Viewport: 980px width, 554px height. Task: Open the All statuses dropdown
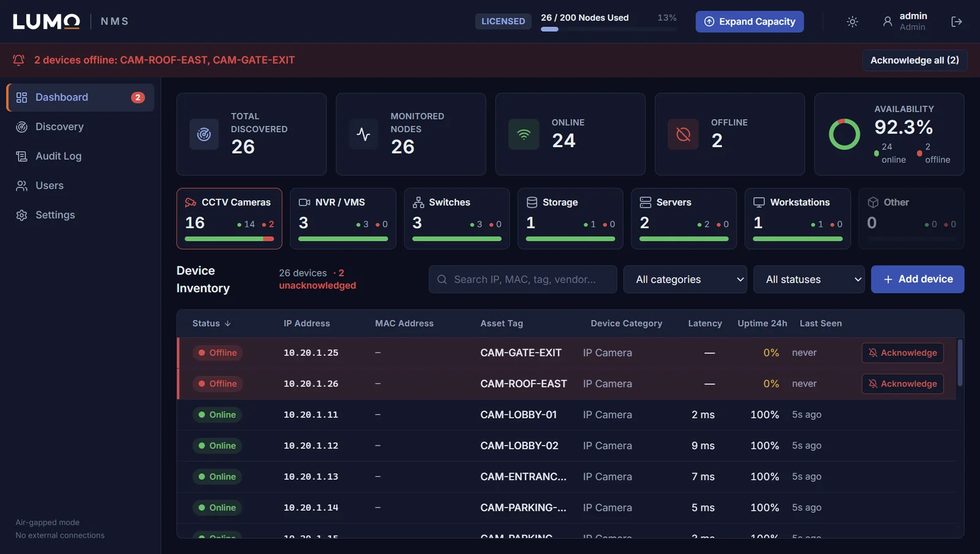click(x=809, y=279)
